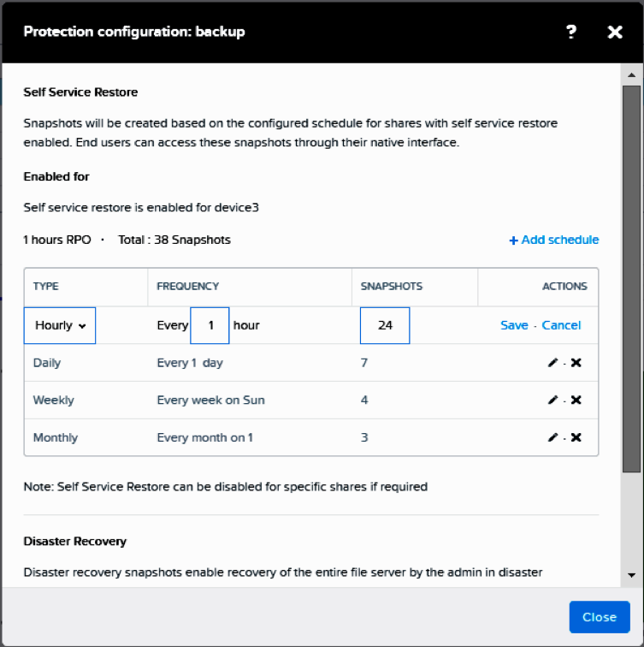The width and height of the screenshot is (644, 647).
Task: Click the scrollbar up arrow
Action: [632, 74]
